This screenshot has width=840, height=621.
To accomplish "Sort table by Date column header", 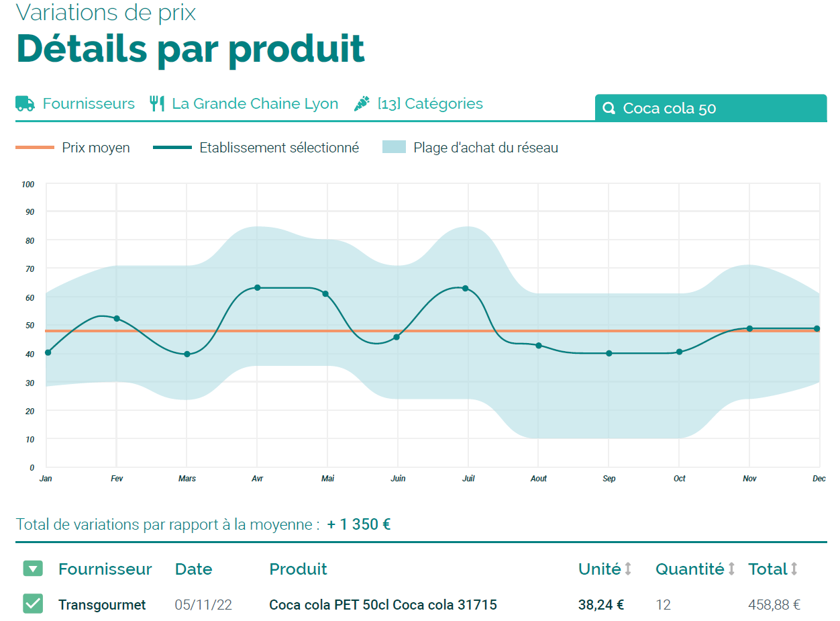I will (193, 569).
